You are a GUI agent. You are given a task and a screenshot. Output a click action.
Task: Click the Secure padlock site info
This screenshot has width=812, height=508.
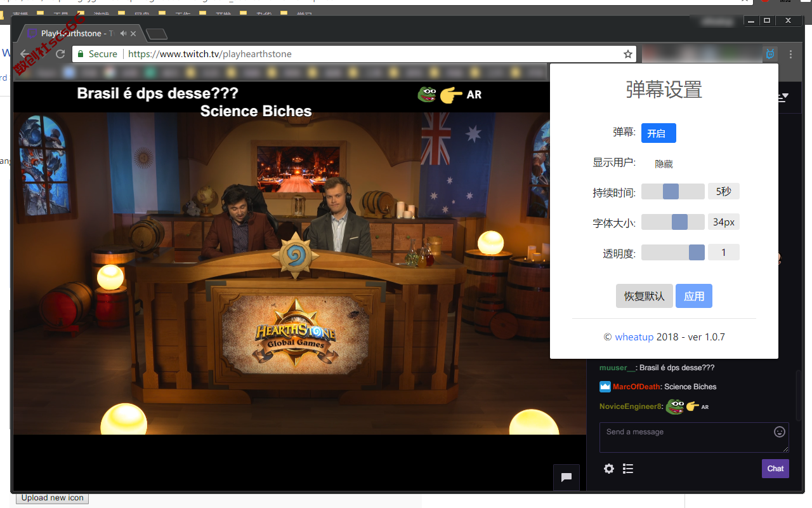[x=98, y=54]
